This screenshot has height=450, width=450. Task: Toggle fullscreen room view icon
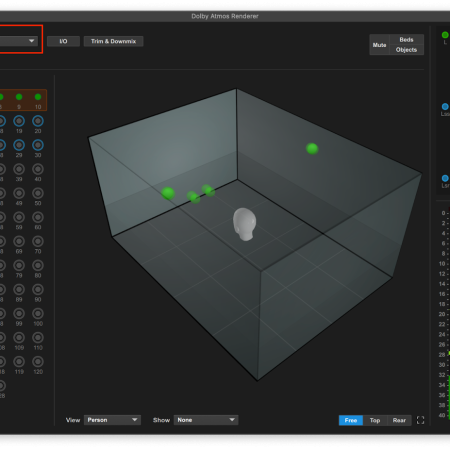[x=420, y=420]
